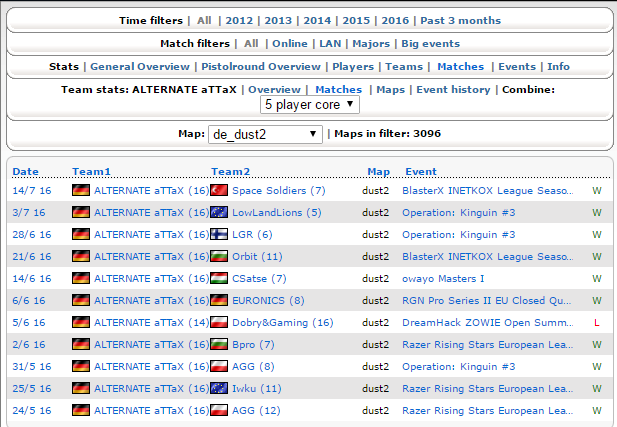The width and height of the screenshot is (617, 427).
Task: Open LGR (6) team link
Action: pos(252,235)
